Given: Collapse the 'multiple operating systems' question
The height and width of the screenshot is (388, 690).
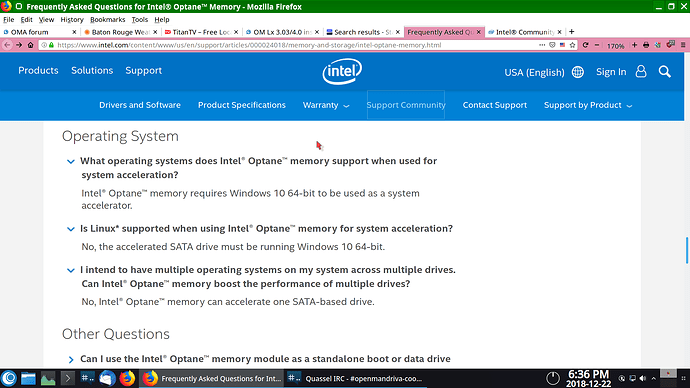Looking at the screenshot, I should point(70,270).
